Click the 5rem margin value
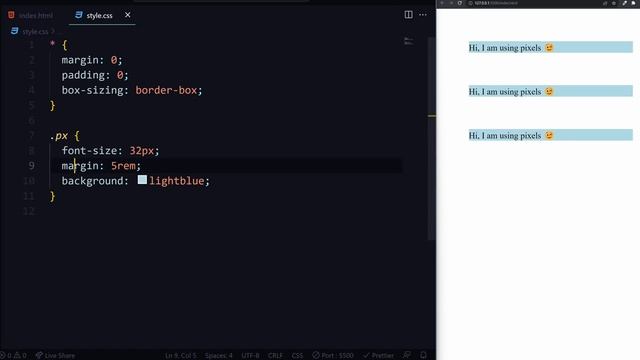This screenshot has height=360, width=640. 123,166
